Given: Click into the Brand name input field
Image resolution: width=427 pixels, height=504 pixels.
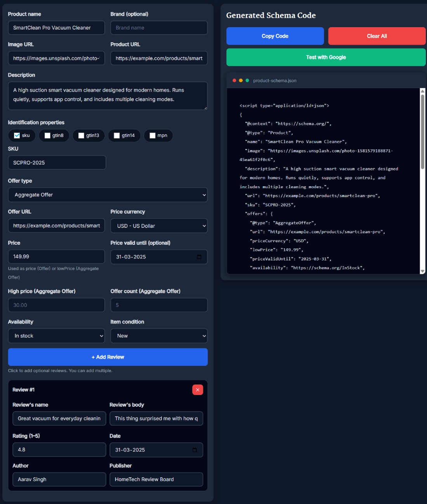Looking at the screenshot, I should click(159, 28).
